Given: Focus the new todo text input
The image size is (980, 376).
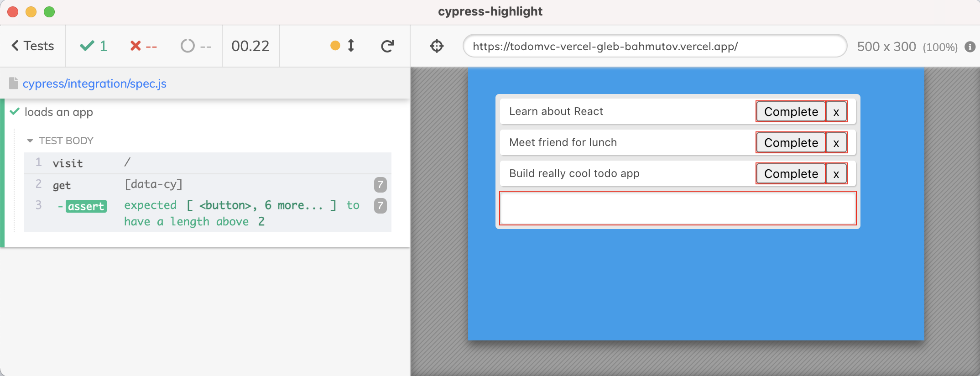Looking at the screenshot, I should click(x=678, y=208).
